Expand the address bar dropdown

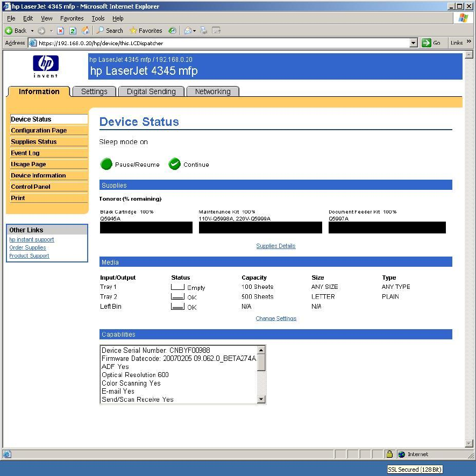[413, 43]
